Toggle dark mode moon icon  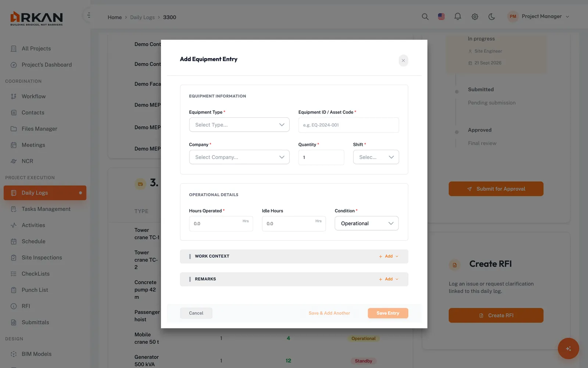pyautogui.click(x=492, y=17)
